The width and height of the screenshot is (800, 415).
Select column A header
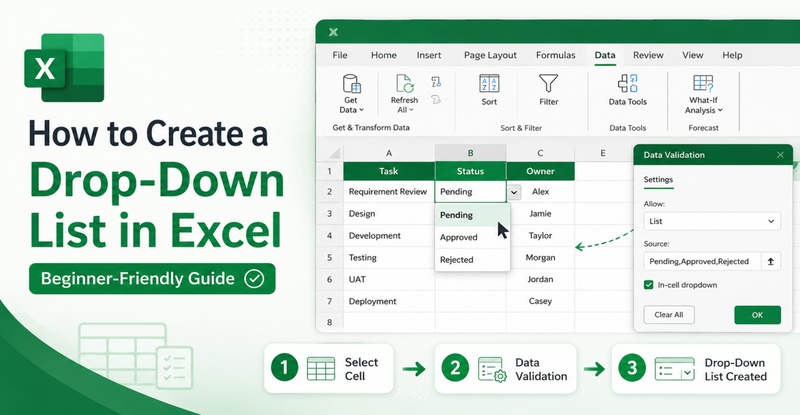pos(389,153)
